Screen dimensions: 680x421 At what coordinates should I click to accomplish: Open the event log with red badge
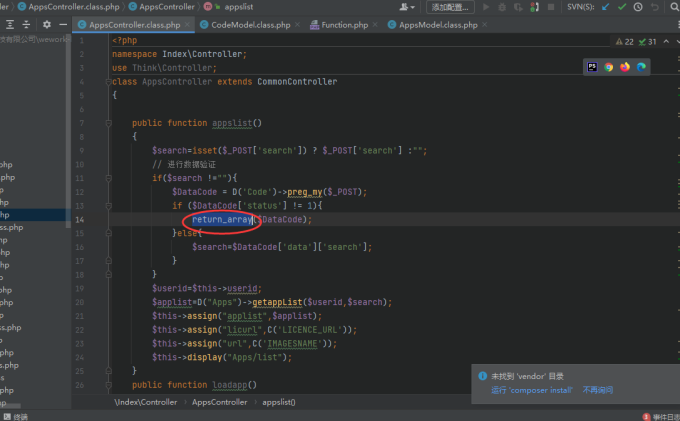click(660, 417)
